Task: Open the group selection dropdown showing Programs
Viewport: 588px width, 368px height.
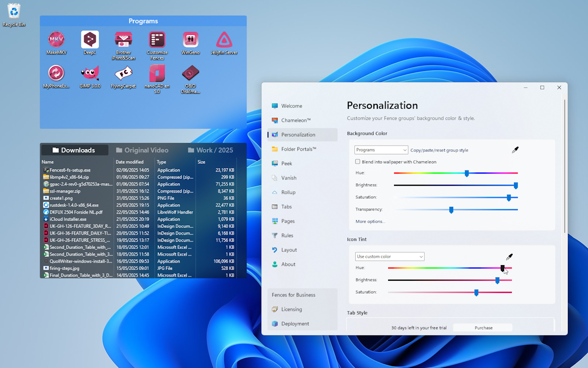Action: [x=381, y=149]
